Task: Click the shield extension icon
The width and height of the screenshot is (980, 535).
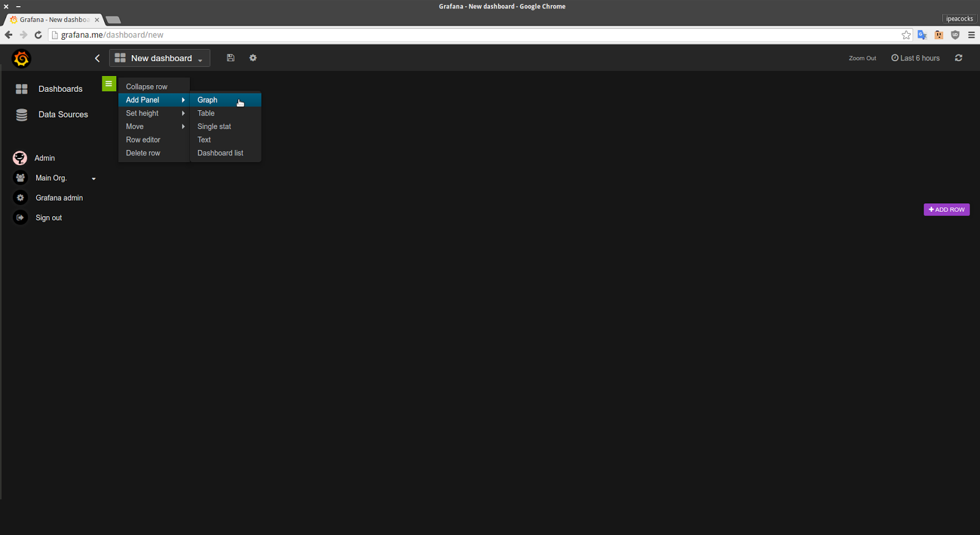Action: point(955,35)
